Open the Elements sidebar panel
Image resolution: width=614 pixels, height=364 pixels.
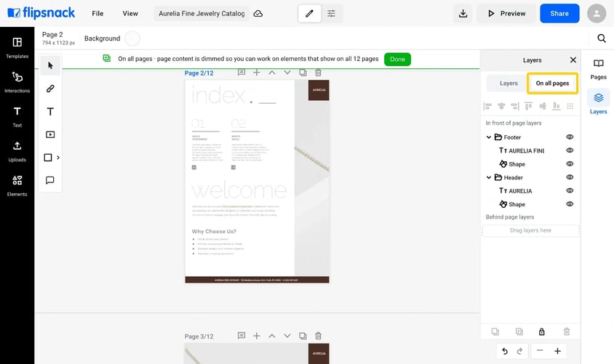coord(17,186)
